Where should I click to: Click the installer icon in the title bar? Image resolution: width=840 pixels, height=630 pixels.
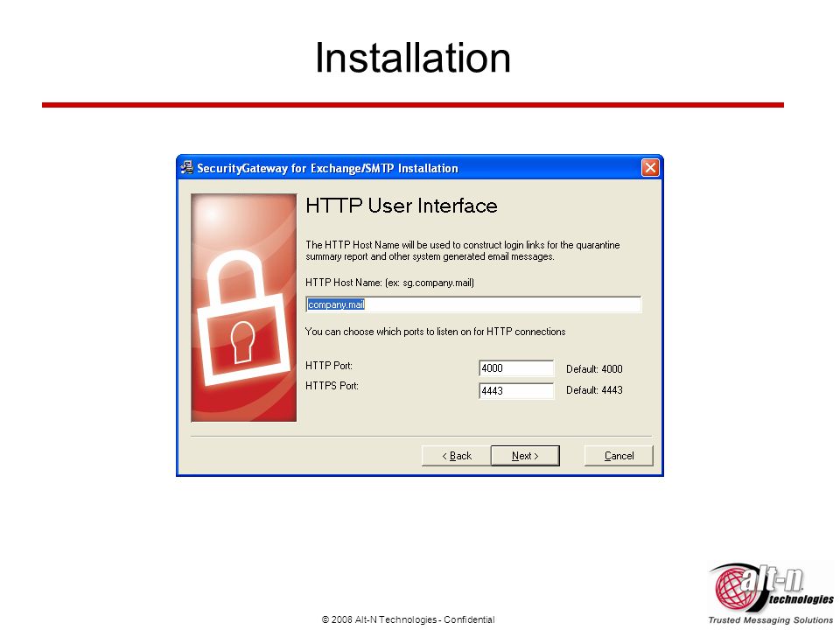(187, 168)
